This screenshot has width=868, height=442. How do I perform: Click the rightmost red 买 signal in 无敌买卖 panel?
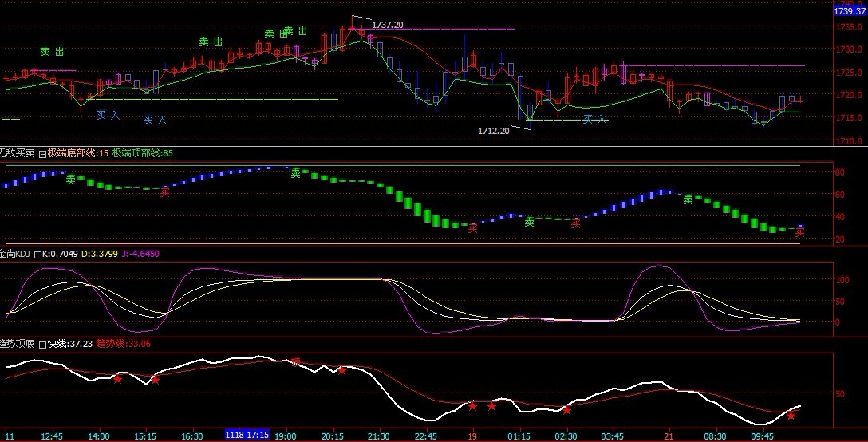point(799,233)
